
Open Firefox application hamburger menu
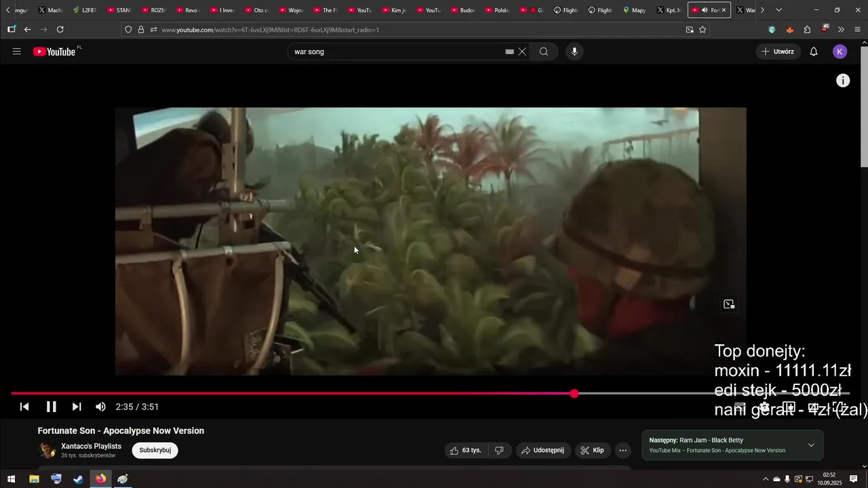858,30
